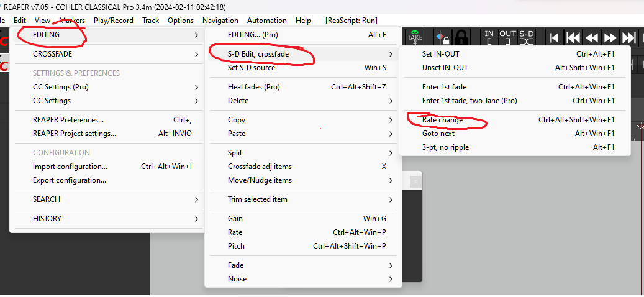Click Heal fades (Pro) entry
Viewport: 644px width, 297px height.
click(x=253, y=87)
